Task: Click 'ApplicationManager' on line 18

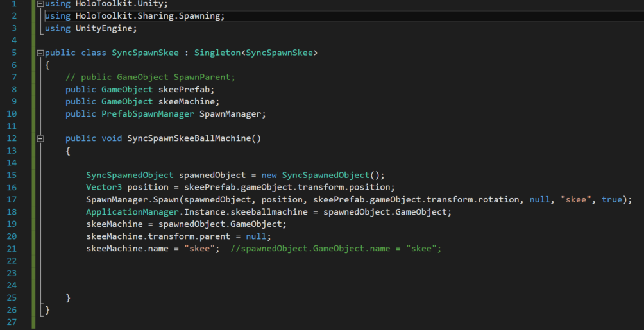Action: [132, 212]
